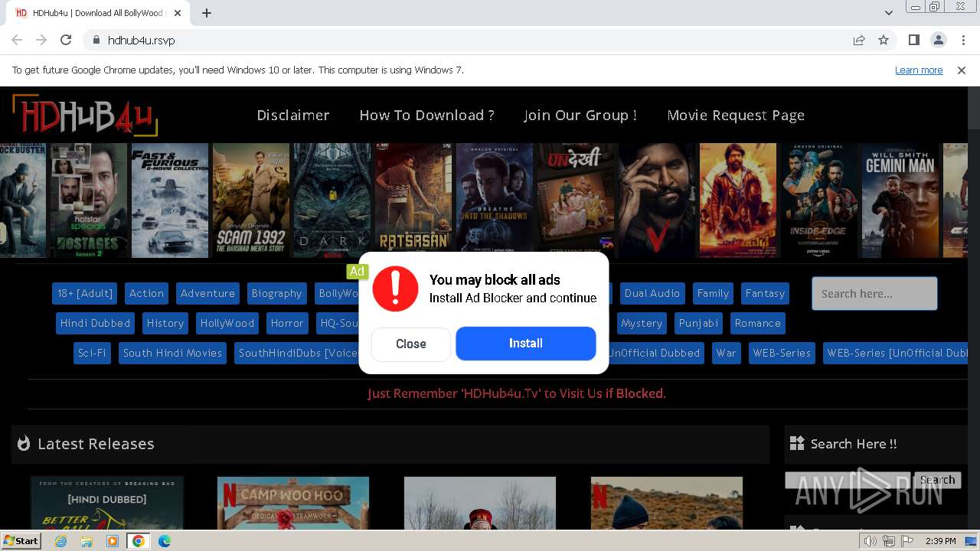
Task: Open the Chrome profile avatar
Action: (938, 40)
